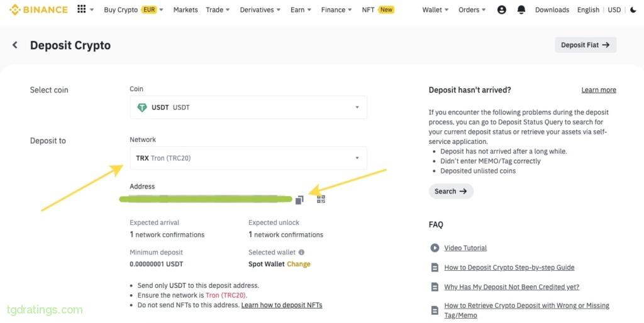Change language from English

click(x=588, y=9)
